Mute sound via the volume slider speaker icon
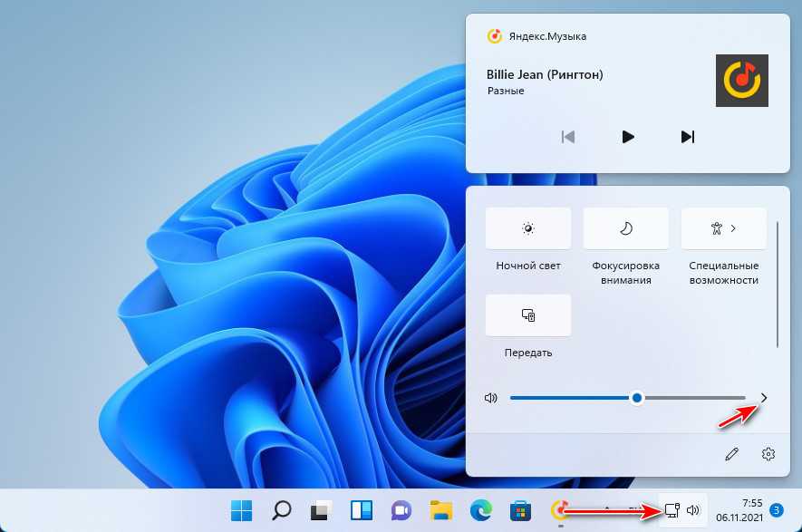The height and width of the screenshot is (532, 802). pos(491,398)
